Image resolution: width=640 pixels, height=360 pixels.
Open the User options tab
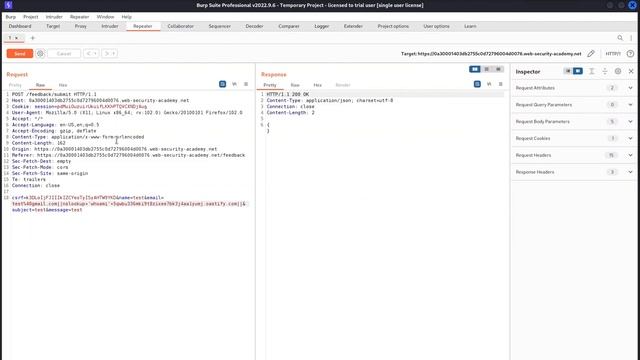pyautogui.click(x=436, y=26)
